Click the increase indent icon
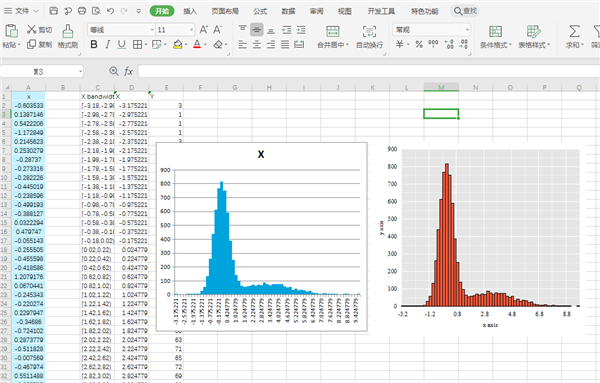This screenshot has height=383, width=600. 301,29
